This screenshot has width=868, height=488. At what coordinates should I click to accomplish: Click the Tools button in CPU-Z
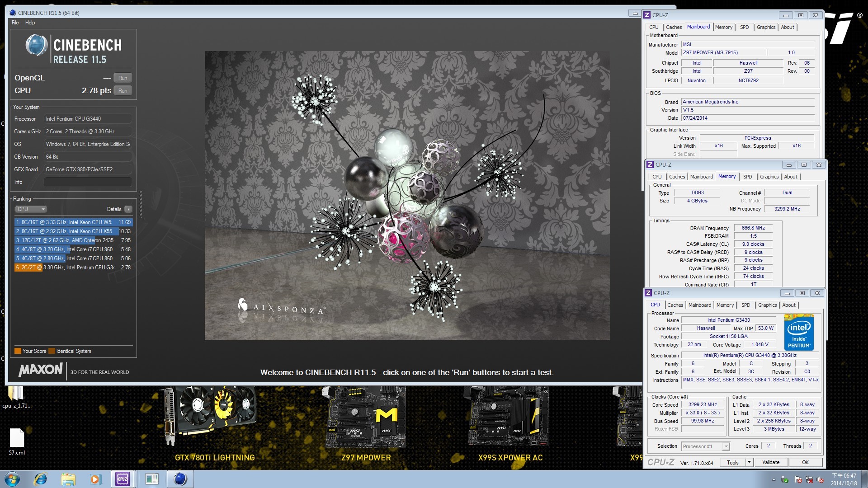[732, 462]
